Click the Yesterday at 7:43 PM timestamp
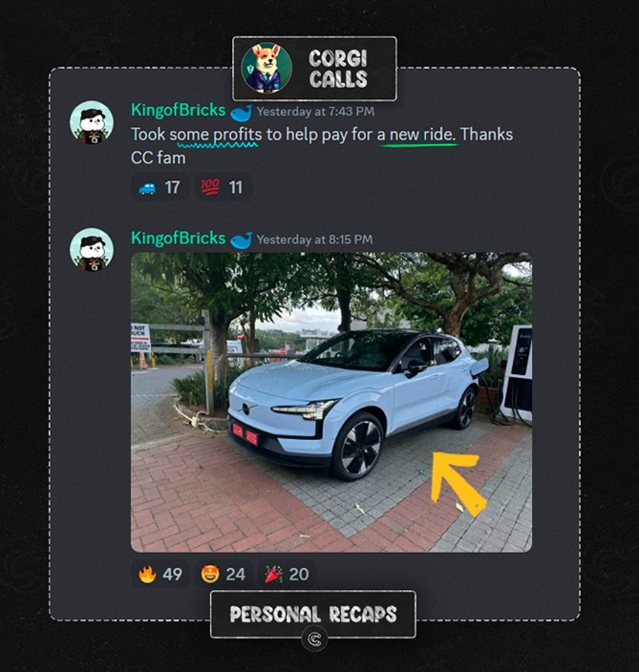This screenshot has width=639, height=672. click(x=315, y=112)
